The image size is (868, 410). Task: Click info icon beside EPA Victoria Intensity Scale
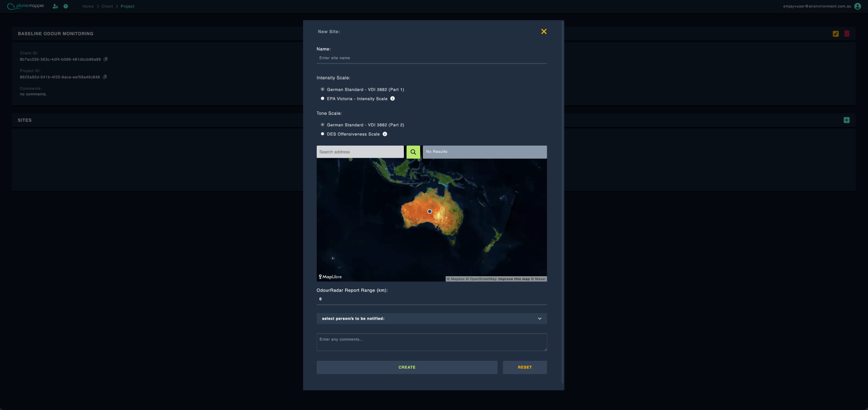(x=392, y=98)
